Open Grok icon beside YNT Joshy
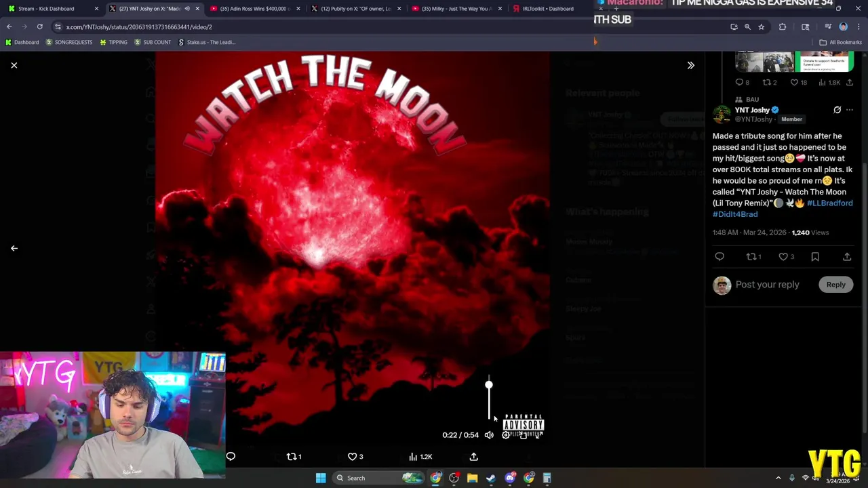Screen dimensions: 868x488 pyautogui.click(x=837, y=110)
